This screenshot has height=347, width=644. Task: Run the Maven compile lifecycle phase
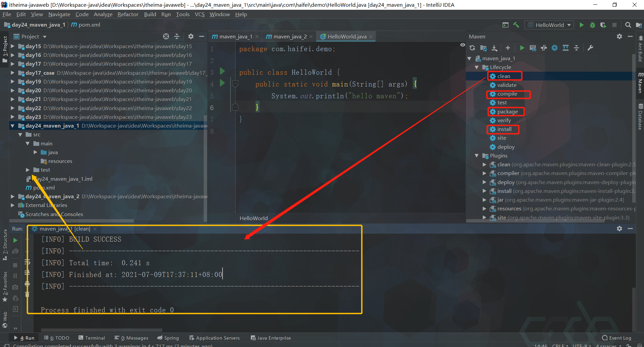point(507,94)
